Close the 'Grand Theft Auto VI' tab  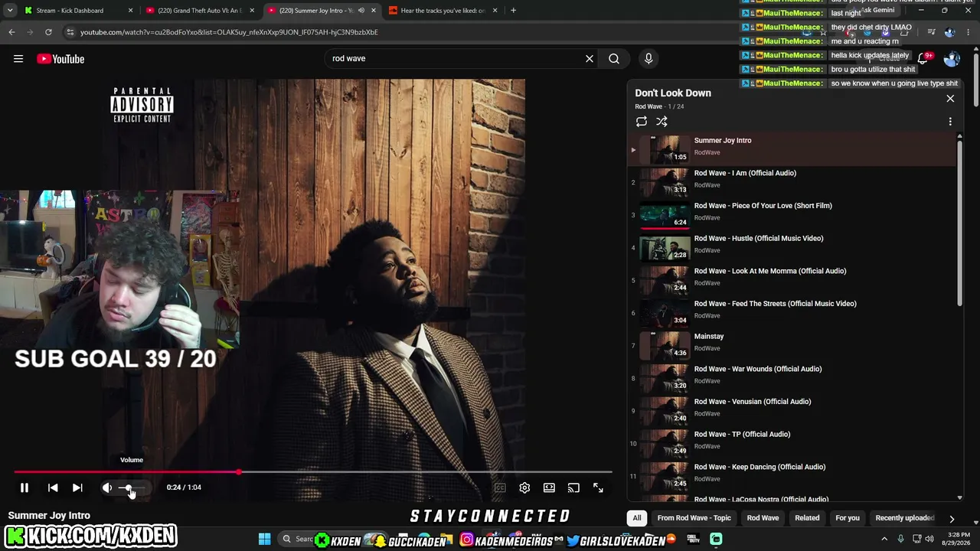click(x=252, y=11)
